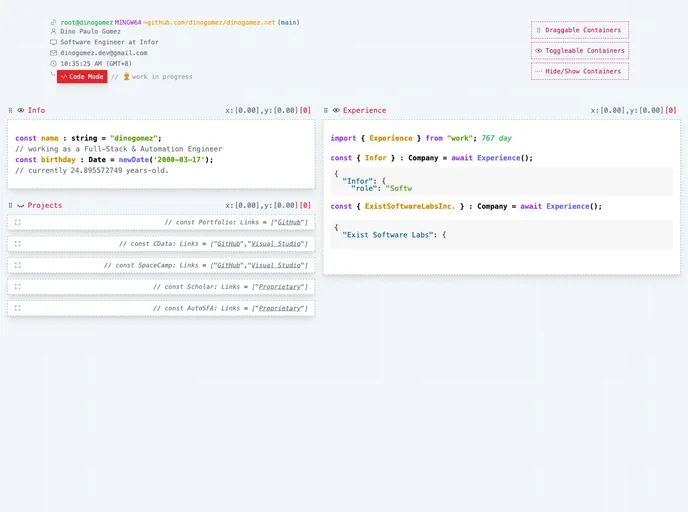
Task: Click the red [0] counter of Info
Action: [x=305, y=111]
